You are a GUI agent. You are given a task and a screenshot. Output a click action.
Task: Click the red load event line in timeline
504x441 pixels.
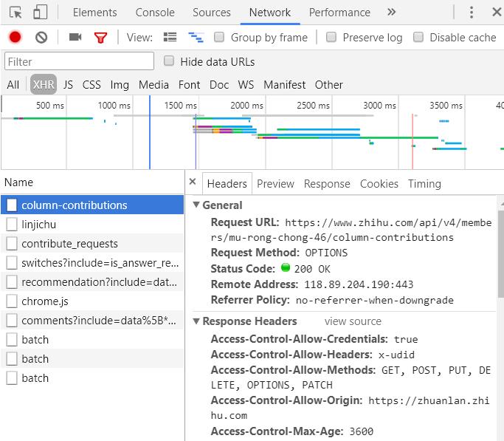click(x=412, y=142)
